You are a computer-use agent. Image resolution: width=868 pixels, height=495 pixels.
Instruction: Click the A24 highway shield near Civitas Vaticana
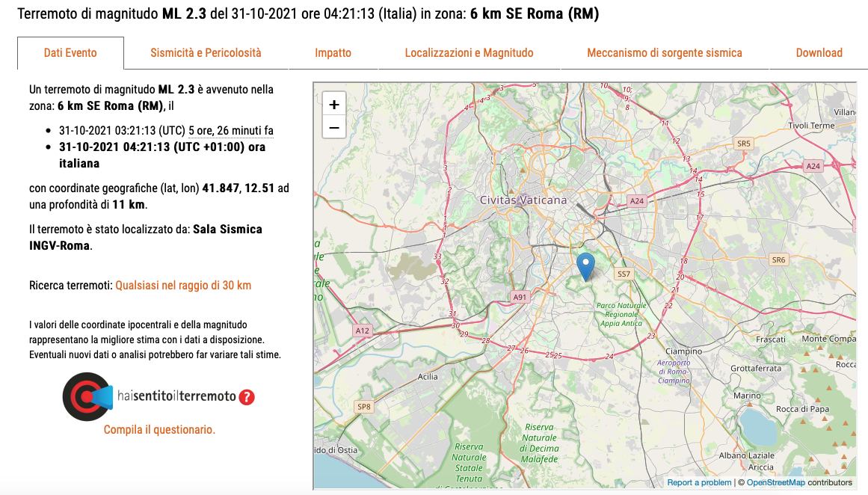(636, 201)
